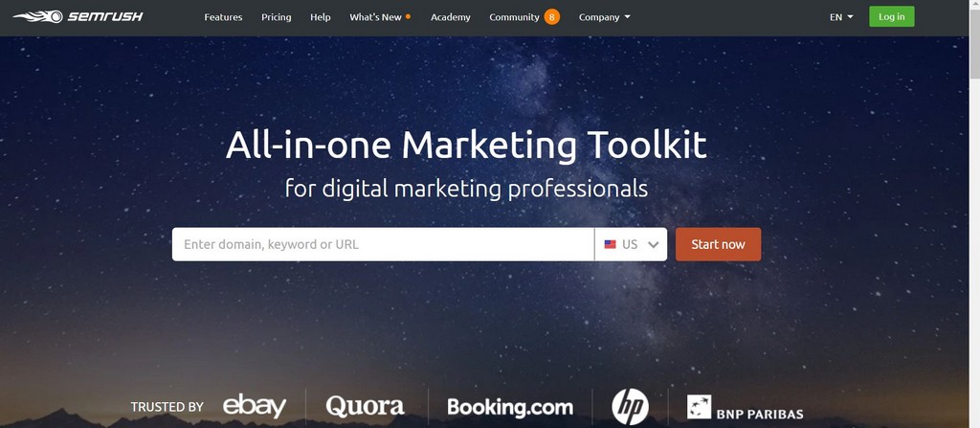Click the eBay logo
Viewport: 980px width, 428px height.
click(x=255, y=406)
